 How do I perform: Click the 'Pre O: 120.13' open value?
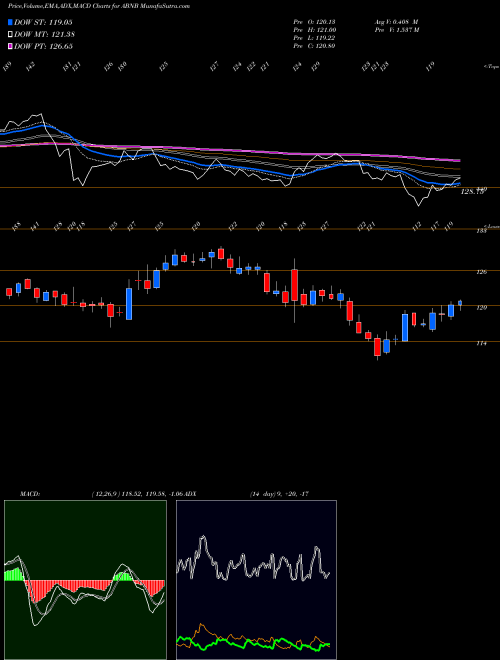(x=314, y=22)
